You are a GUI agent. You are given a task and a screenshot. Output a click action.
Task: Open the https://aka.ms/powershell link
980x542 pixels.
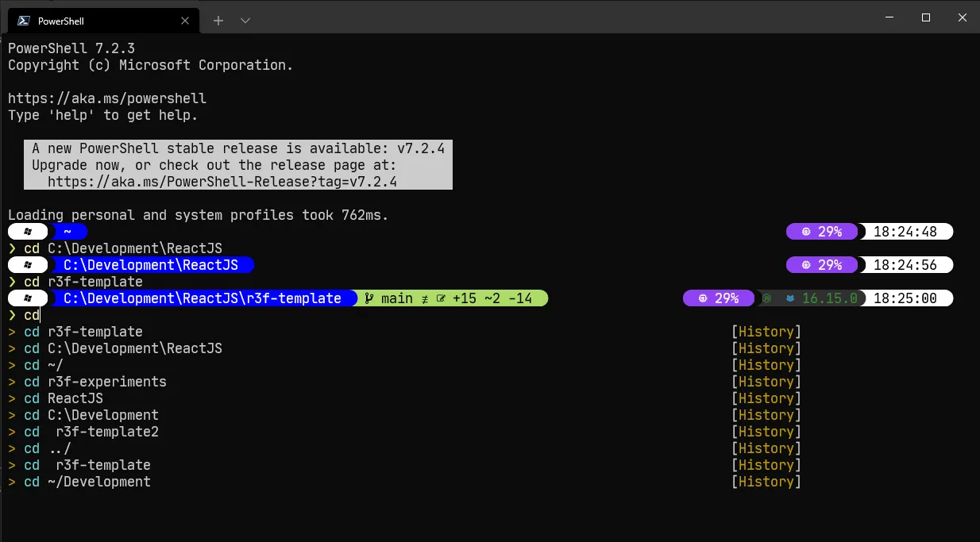click(x=106, y=98)
